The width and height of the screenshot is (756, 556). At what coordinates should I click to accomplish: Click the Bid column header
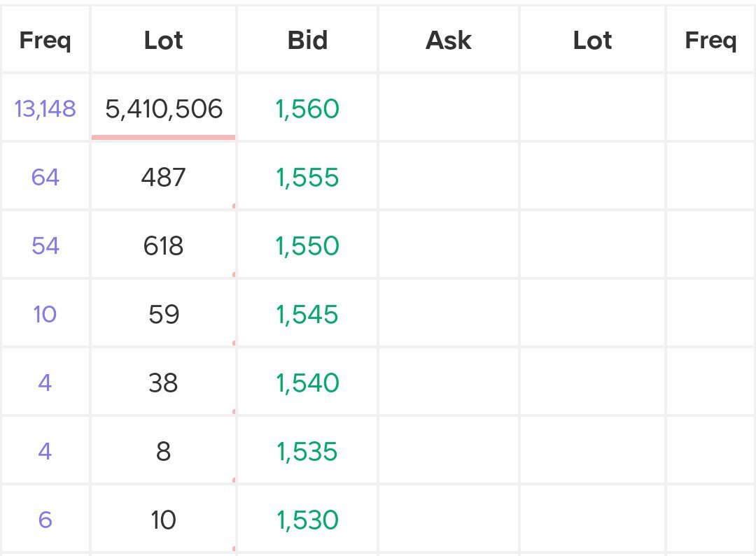307,40
